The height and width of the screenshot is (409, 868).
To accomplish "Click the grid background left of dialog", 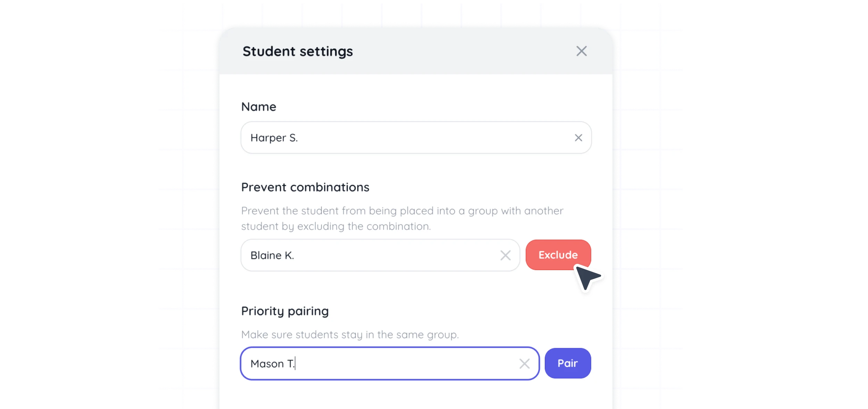I will click(187, 208).
